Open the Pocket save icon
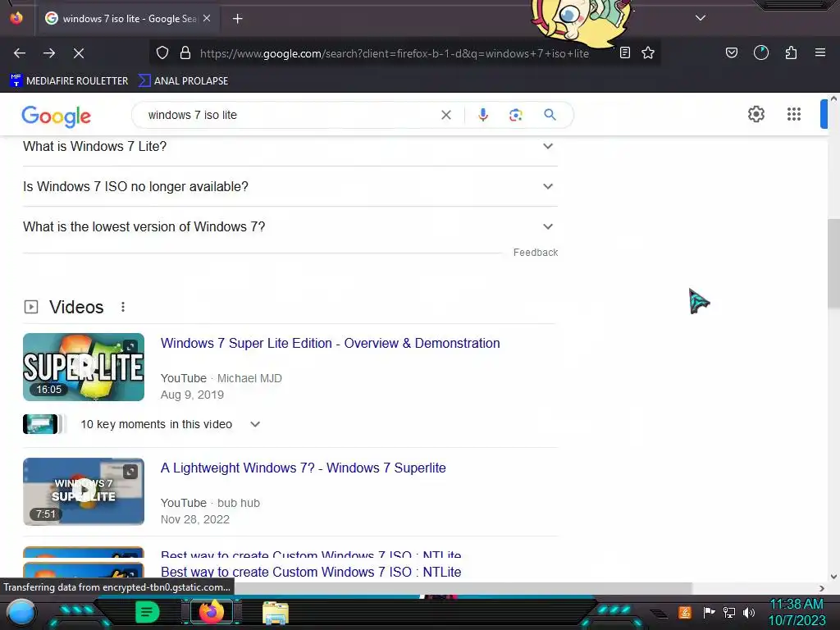 tap(732, 52)
